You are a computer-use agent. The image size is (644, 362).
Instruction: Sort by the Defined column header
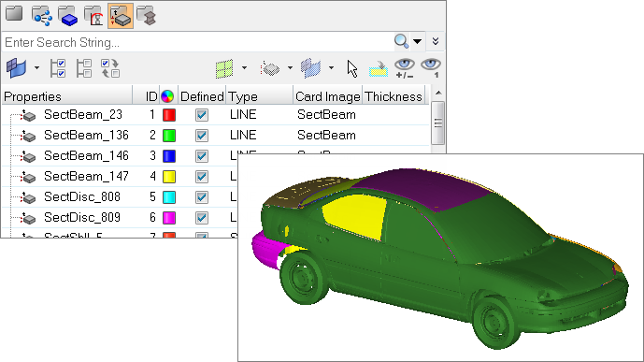coord(202,96)
